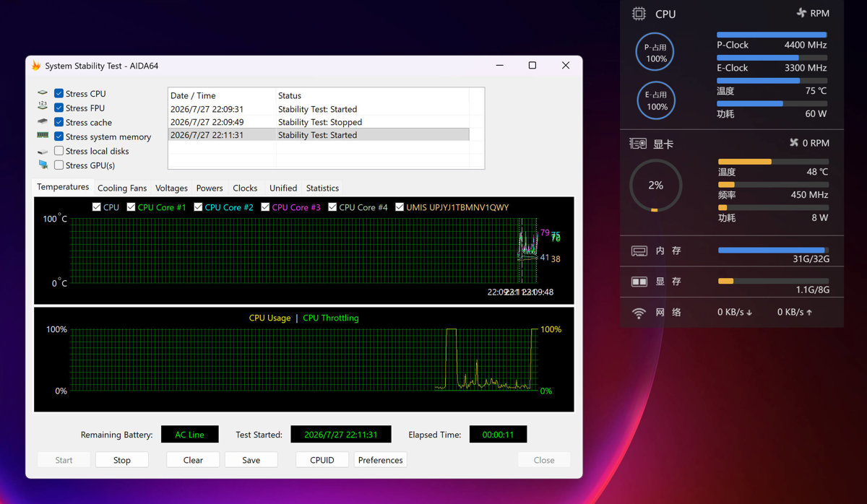This screenshot has width=867, height=504.
Task: Enable Stress local disks
Action: 59,151
